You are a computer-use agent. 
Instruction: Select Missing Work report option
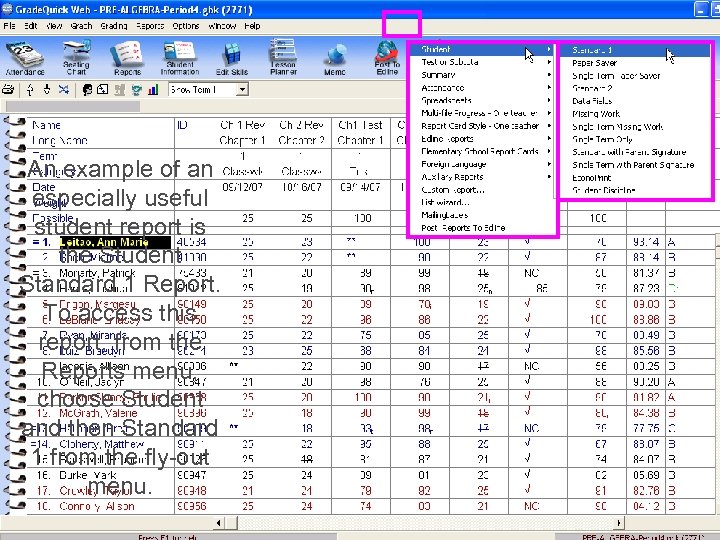tap(596, 114)
